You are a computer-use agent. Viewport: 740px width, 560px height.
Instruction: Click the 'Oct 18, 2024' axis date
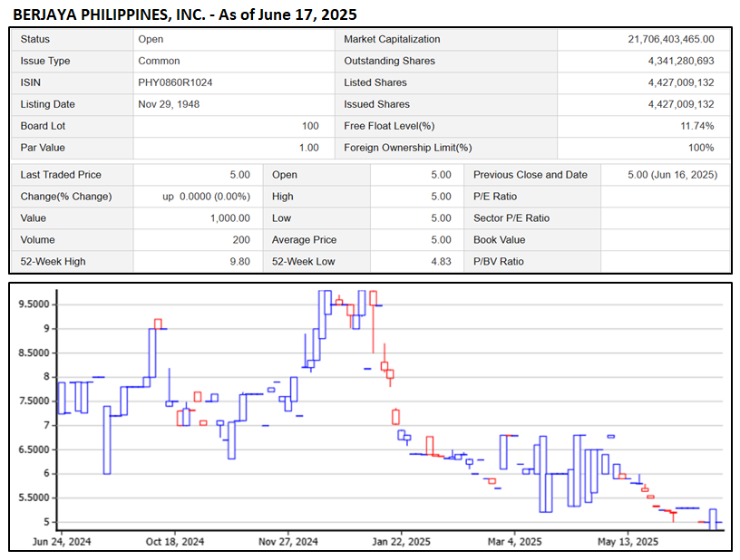coord(175,542)
